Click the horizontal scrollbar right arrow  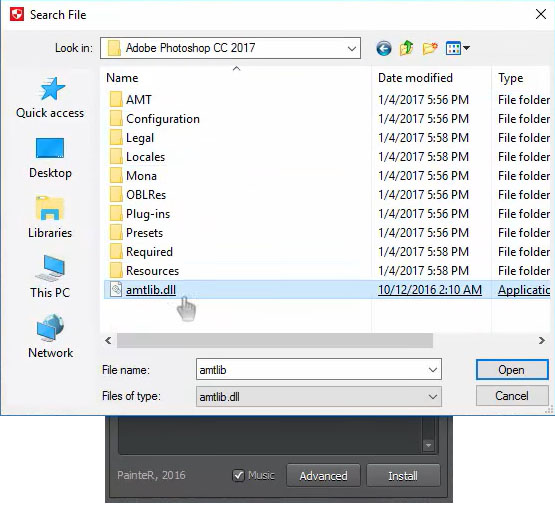click(x=542, y=341)
